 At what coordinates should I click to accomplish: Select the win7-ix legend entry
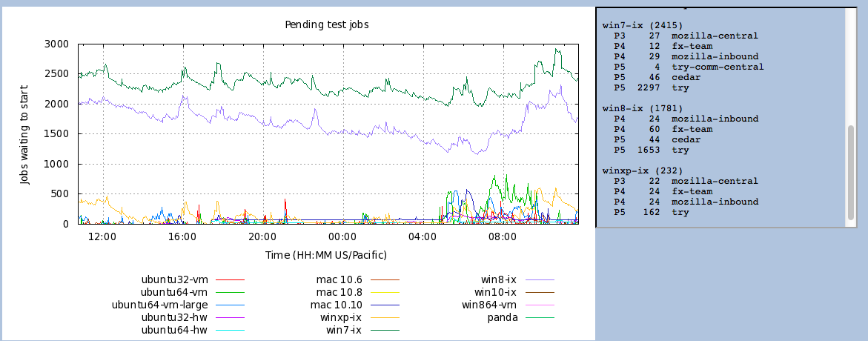[344, 330]
